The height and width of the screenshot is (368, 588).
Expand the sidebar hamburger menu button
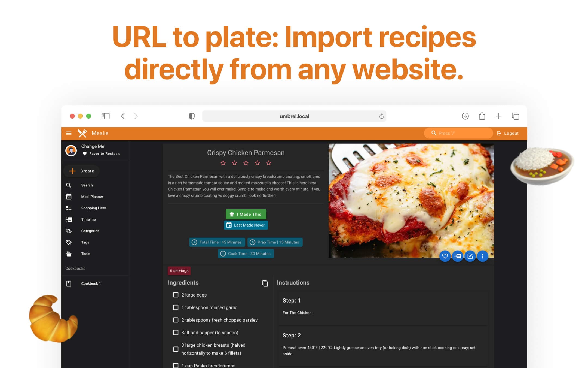tap(69, 133)
